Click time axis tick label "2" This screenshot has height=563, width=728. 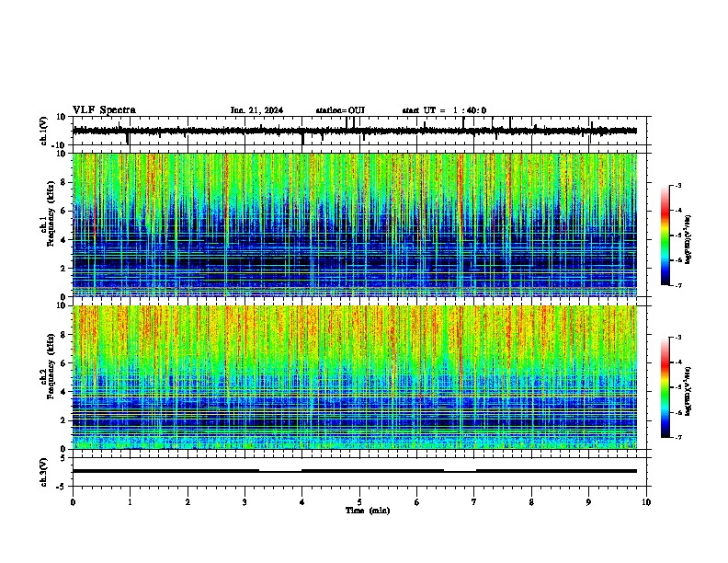188,502
